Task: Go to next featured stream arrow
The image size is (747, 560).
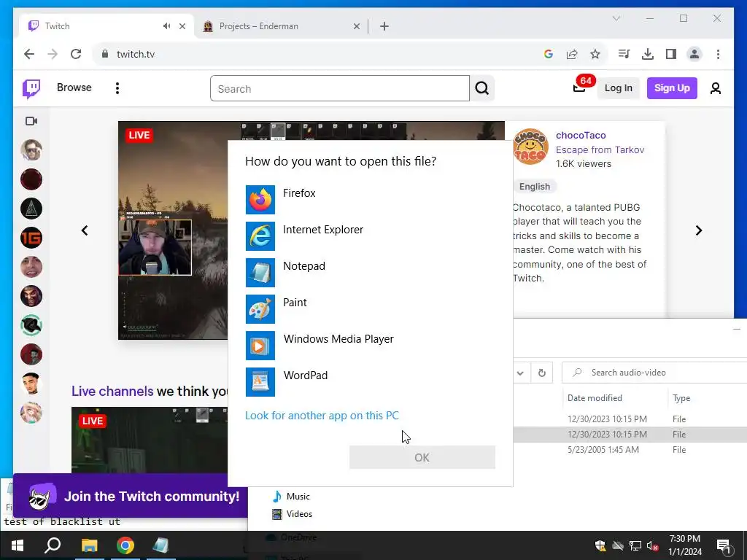Action: pos(698,230)
